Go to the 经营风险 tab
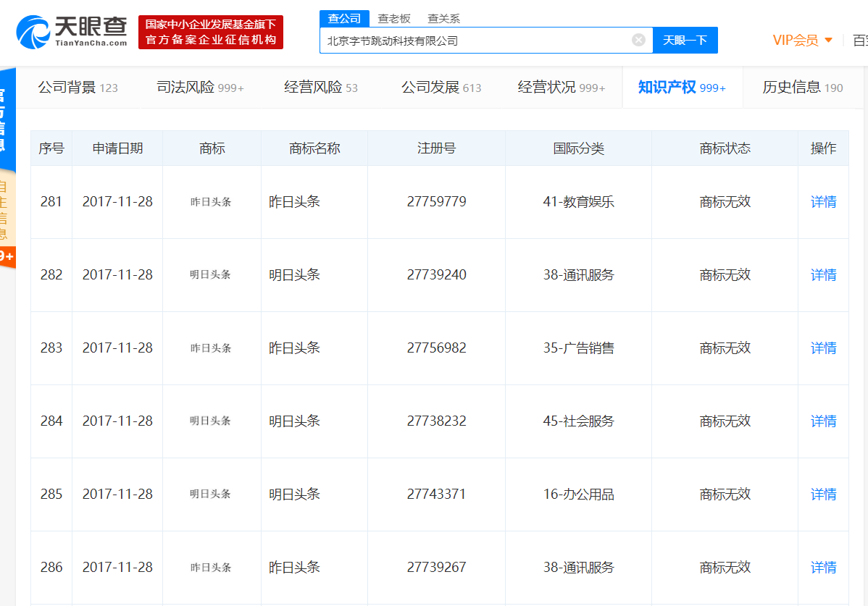Screen dimensions: 868x606 click(320, 88)
